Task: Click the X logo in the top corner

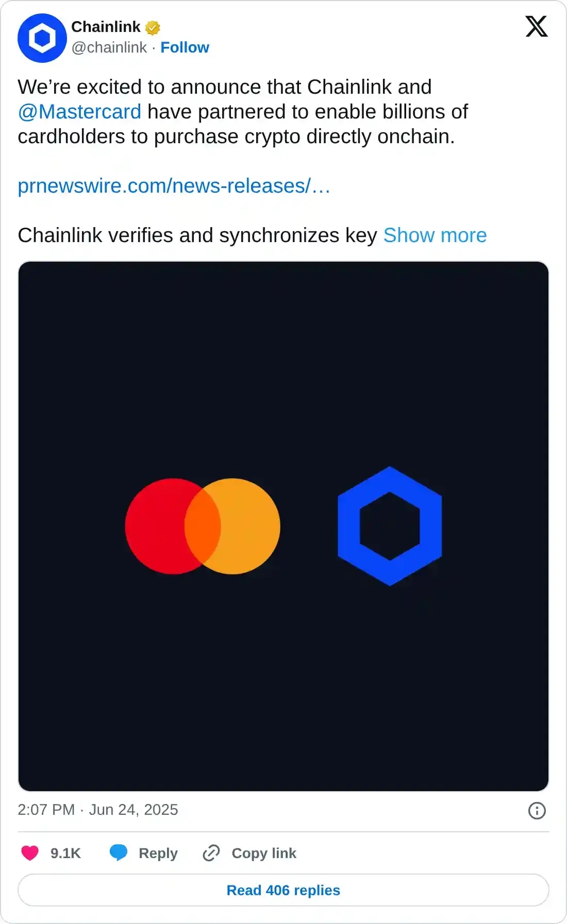Action: pos(536,27)
